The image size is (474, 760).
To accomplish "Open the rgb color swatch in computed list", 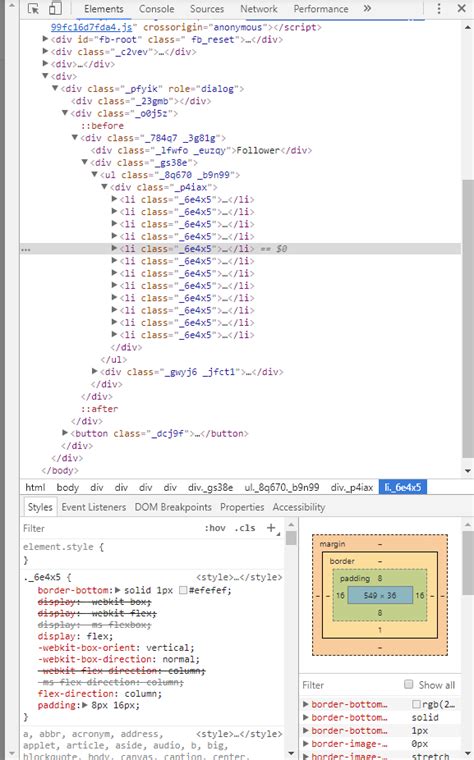I will coord(416,704).
